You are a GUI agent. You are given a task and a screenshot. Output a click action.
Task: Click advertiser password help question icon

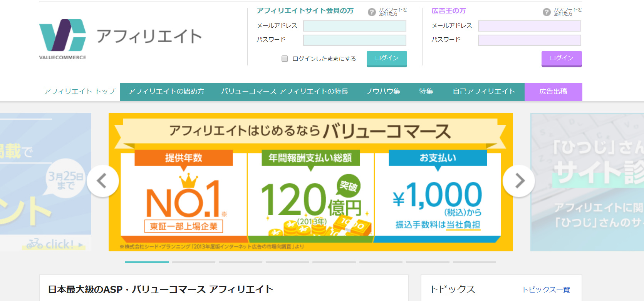click(547, 12)
